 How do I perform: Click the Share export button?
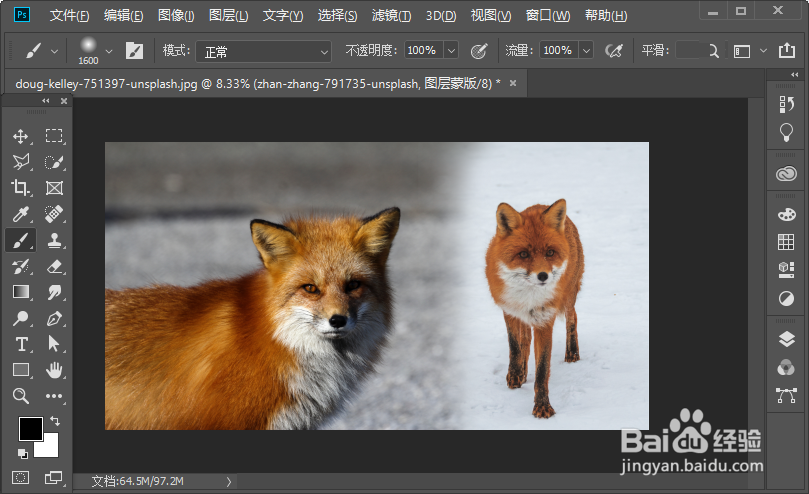click(x=787, y=51)
